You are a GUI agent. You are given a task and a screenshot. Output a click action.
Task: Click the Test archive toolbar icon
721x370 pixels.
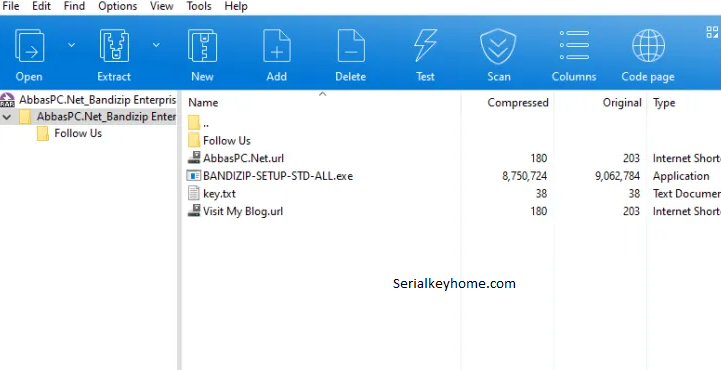click(x=425, y=46)
